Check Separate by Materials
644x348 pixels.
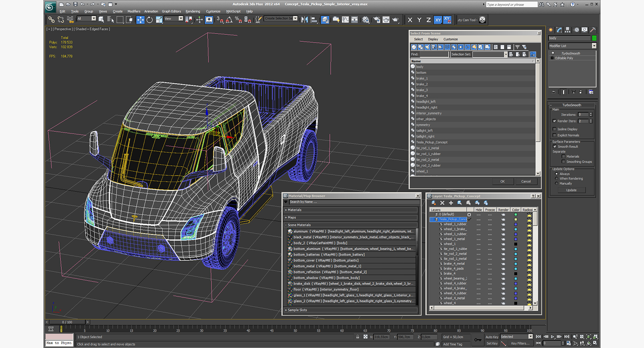(x=563, y=156)
